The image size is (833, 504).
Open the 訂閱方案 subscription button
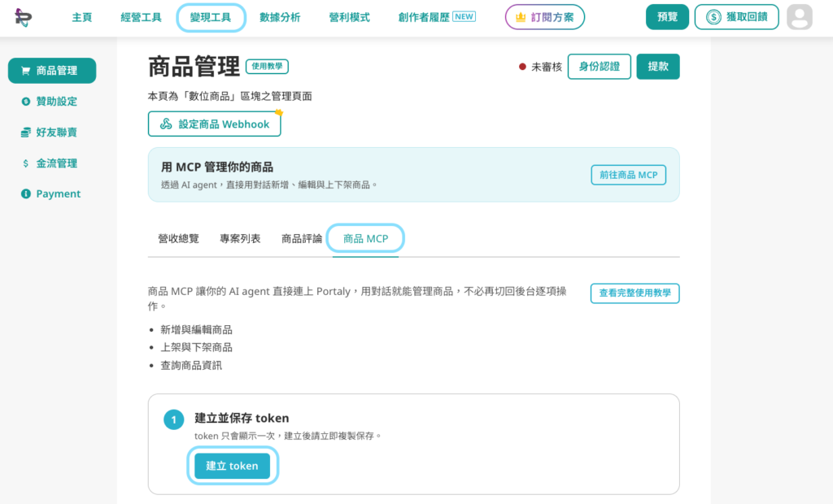[544, 17]
